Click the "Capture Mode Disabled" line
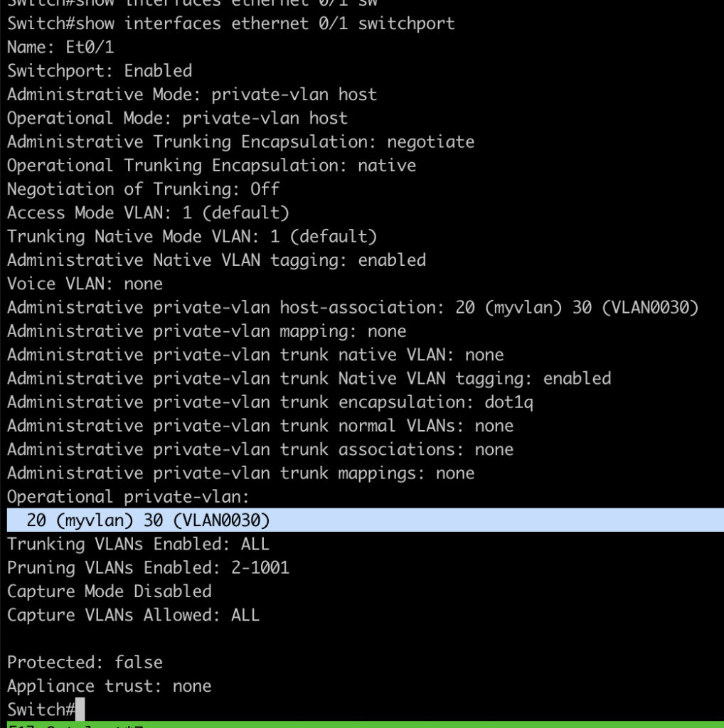The image size is (724, 728). [x=110, y=591]
